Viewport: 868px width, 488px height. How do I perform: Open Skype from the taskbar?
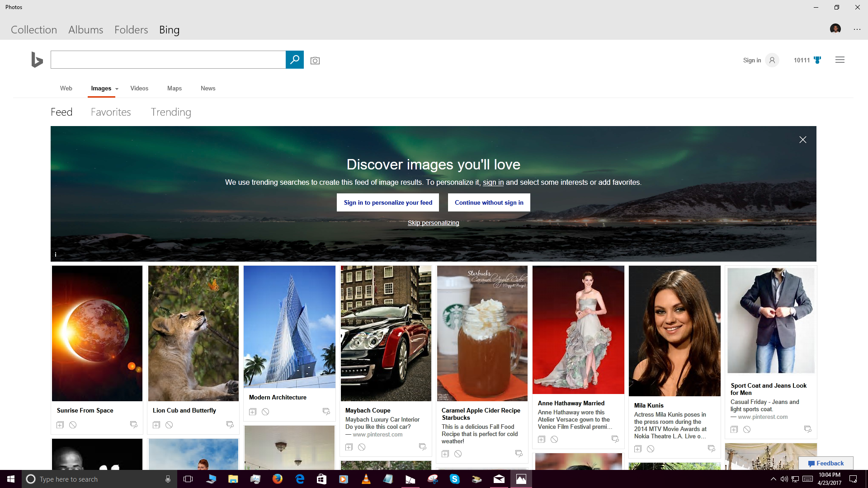tap(455, 479)
